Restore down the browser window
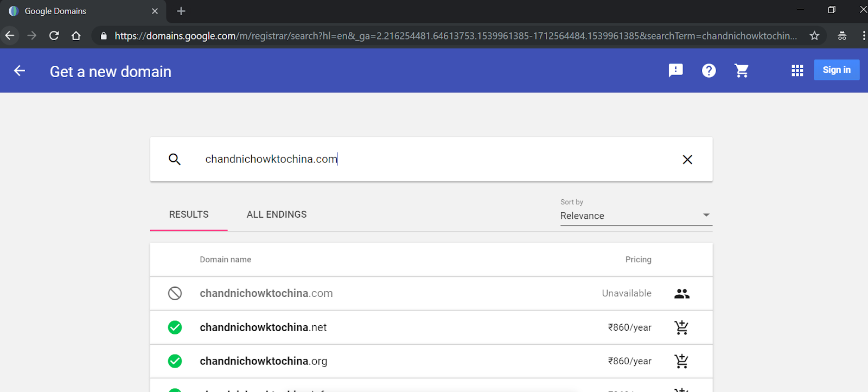Viewport: 868px width, 392px height. (832, 10)
